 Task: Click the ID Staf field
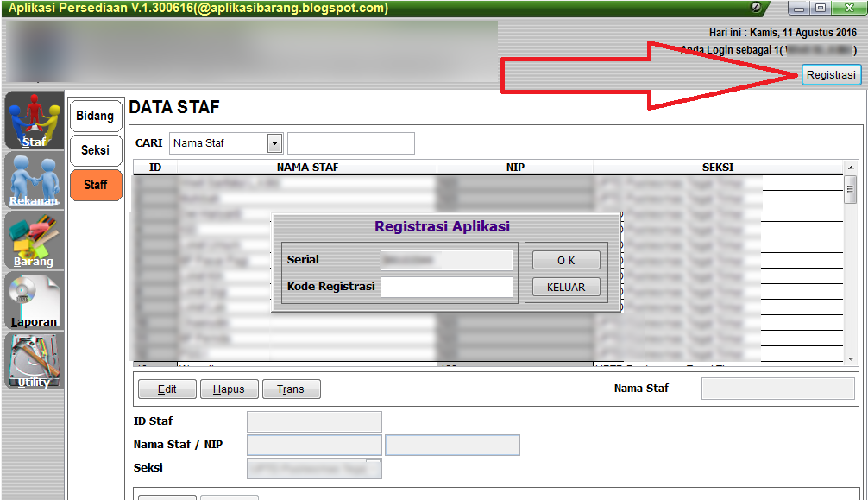coord(314,421)
